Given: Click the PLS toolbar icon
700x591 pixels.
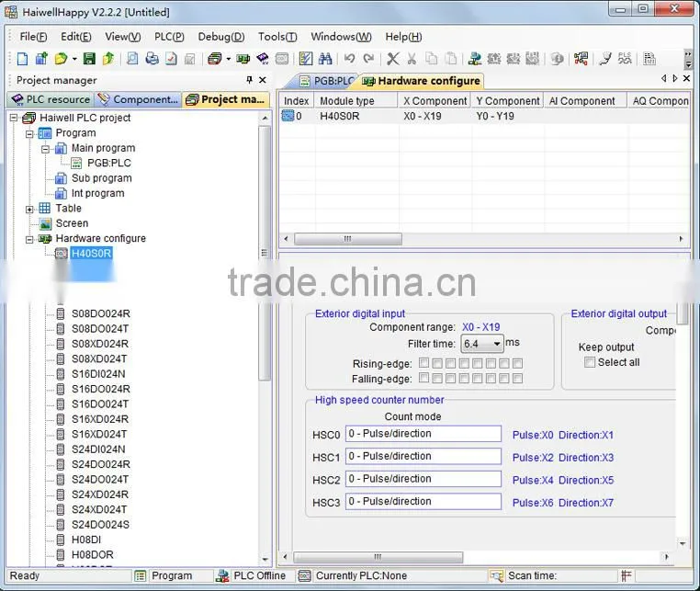Looking at the screenshot, I should (x=625, y=59).
